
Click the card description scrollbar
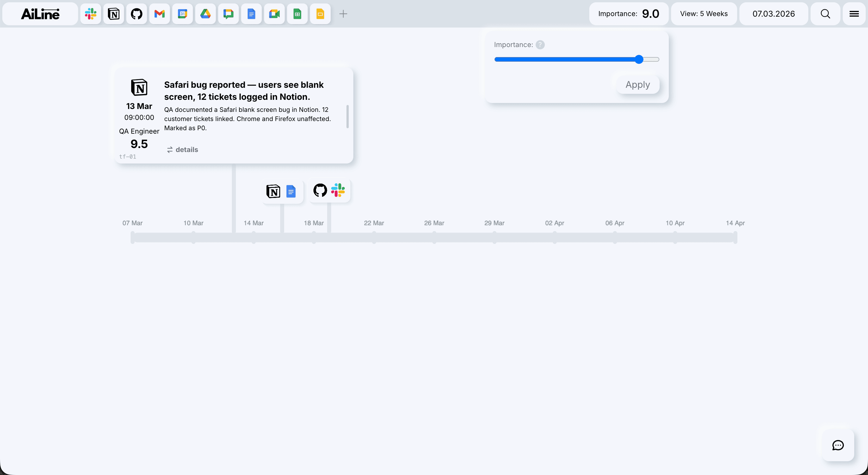(347, 116)
